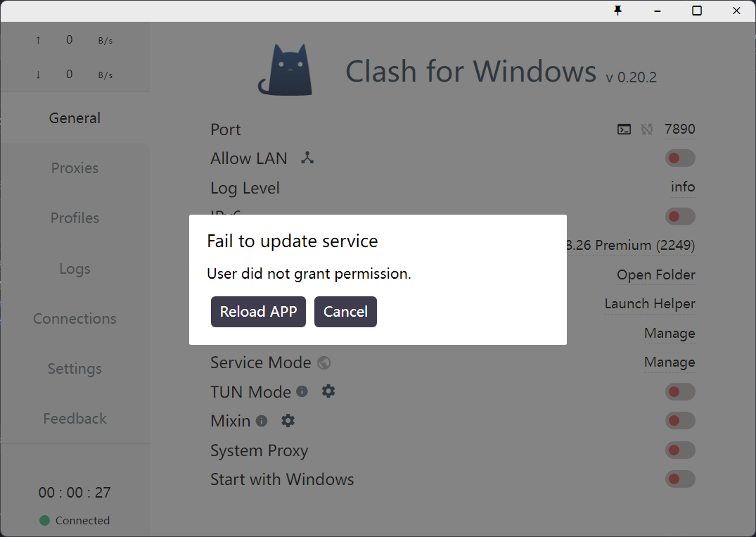Viewport: 756px width, 537px height.
Task: Click the Service Mode globe icon
Action: coord(324,362)
